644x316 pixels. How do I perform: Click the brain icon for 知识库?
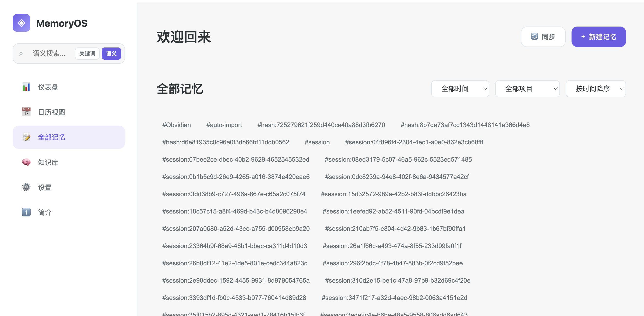point(26,162)
